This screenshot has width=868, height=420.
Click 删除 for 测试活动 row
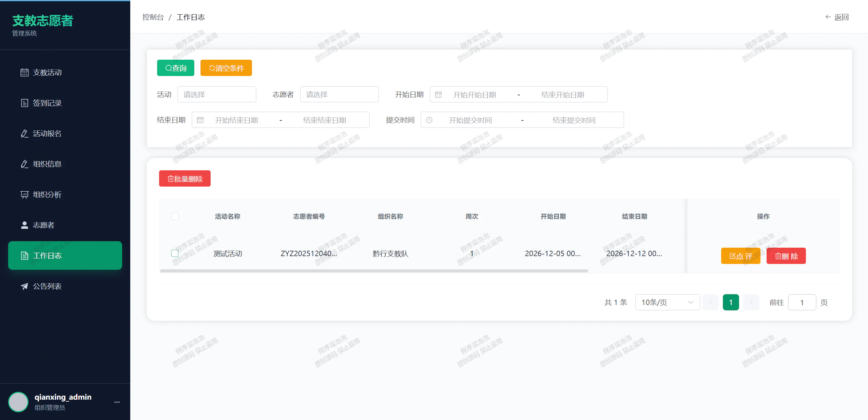click(x=786, y=256)
